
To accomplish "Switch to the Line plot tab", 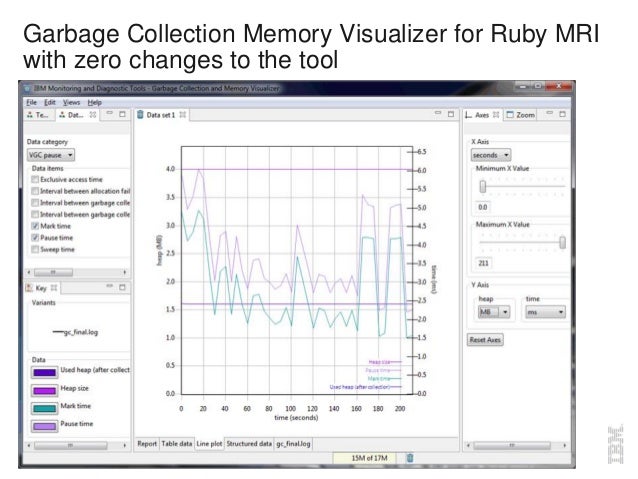I will pyautogui.click(x=209, y=444).
